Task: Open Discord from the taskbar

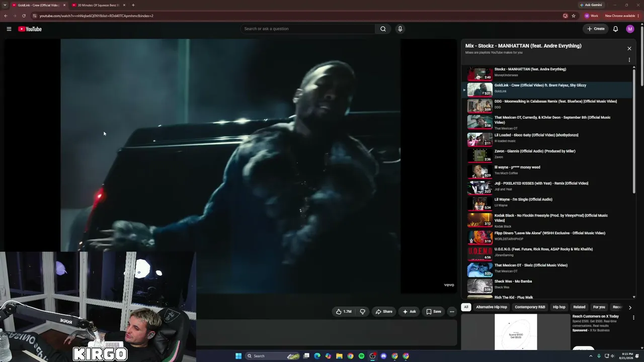Action: (383, 356)
